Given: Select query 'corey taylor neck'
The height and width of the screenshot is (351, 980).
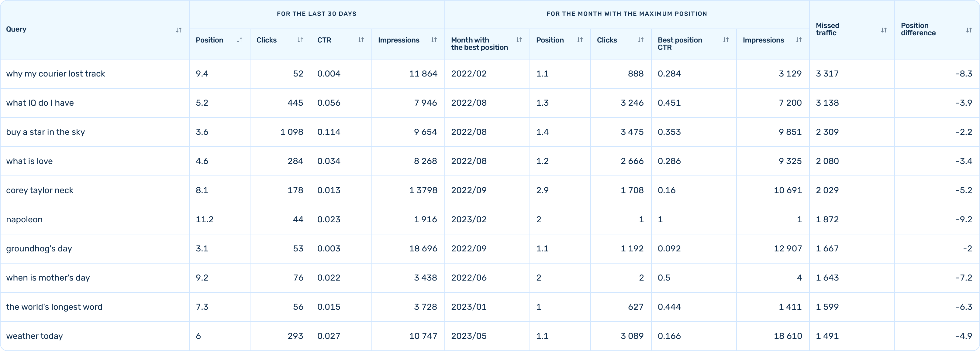Looking at the screenshot, I should 40,190.
